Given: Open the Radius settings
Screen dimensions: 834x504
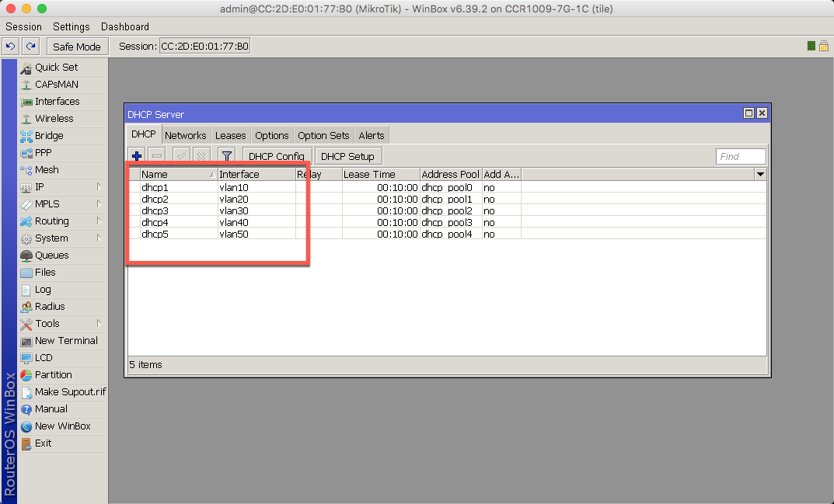Looking at the screenshot, I should 63,306.
